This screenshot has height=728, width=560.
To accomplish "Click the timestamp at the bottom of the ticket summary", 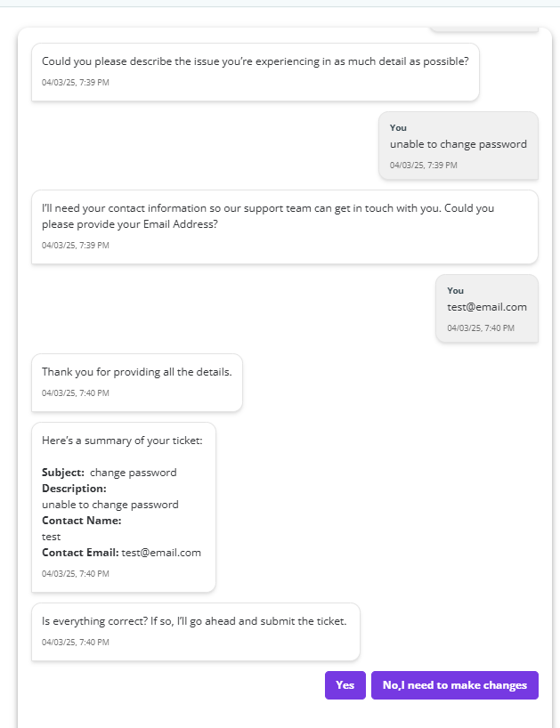I will (x=76, y=574).
